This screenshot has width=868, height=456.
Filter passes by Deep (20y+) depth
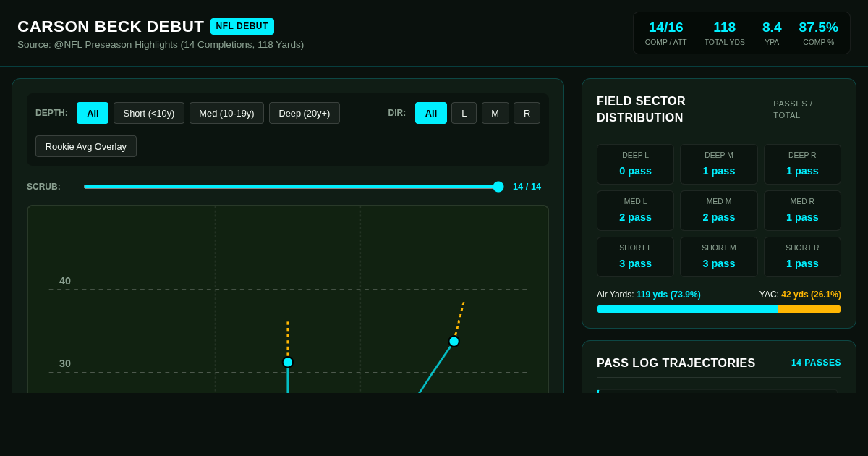pos(305,113)
